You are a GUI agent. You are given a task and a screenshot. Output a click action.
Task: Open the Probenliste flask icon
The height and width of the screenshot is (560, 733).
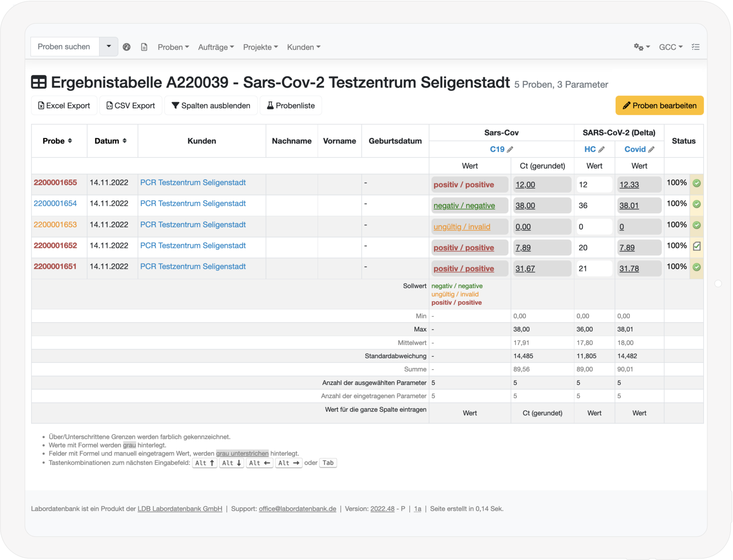pos(291,105)
